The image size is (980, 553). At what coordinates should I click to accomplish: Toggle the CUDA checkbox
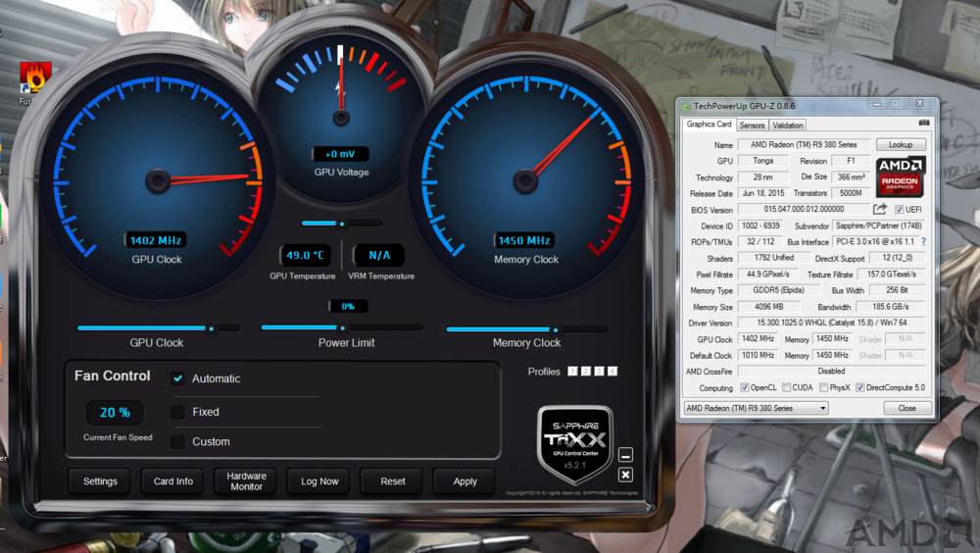[786, 388]
